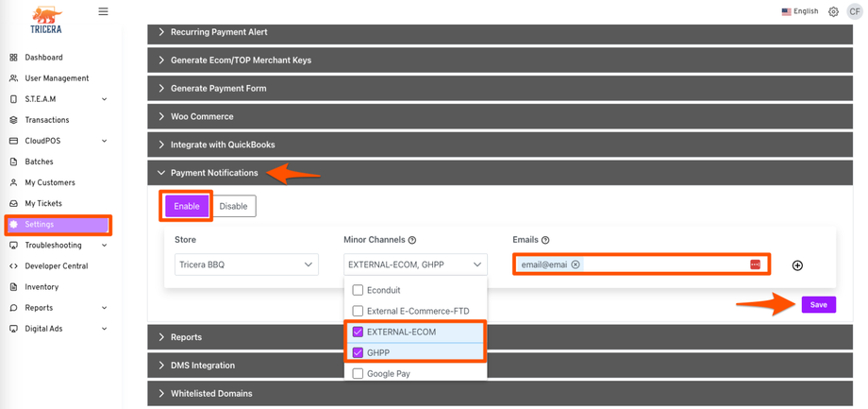Click the Save button
Viewport: 868px width, 409px height.
(818, 305)
